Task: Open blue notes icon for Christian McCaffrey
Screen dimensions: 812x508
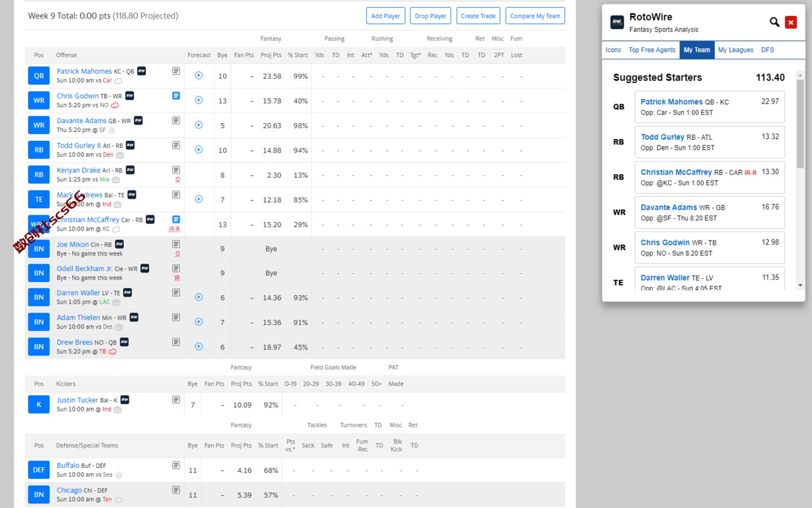Action: coord(176,219)
